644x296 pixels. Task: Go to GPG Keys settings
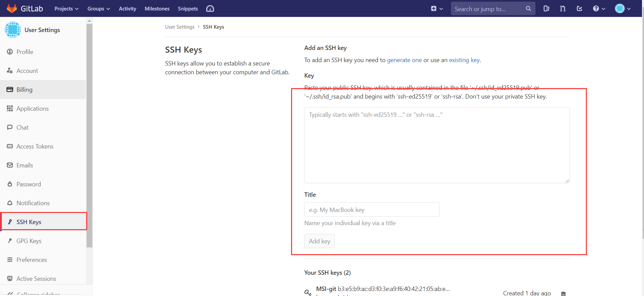click(43, 241)
